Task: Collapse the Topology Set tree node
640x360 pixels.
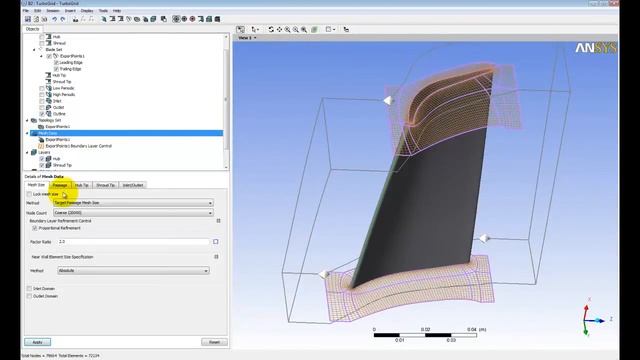Action: click(27, 120)
